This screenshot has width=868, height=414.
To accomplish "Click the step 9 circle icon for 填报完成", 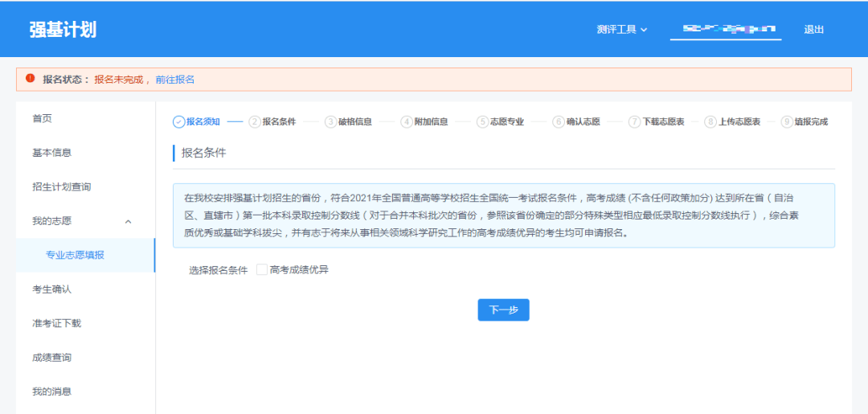I will click(x=786, y=122).
